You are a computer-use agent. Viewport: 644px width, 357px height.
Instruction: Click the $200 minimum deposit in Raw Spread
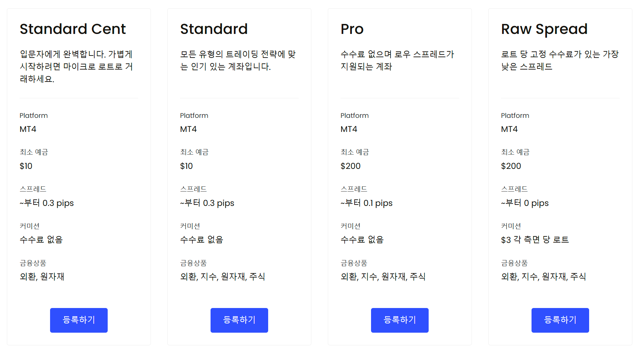point(511,166)
